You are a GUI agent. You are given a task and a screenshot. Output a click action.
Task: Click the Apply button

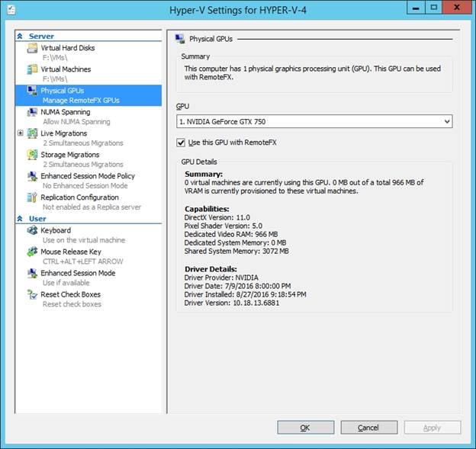pos(433,428)
